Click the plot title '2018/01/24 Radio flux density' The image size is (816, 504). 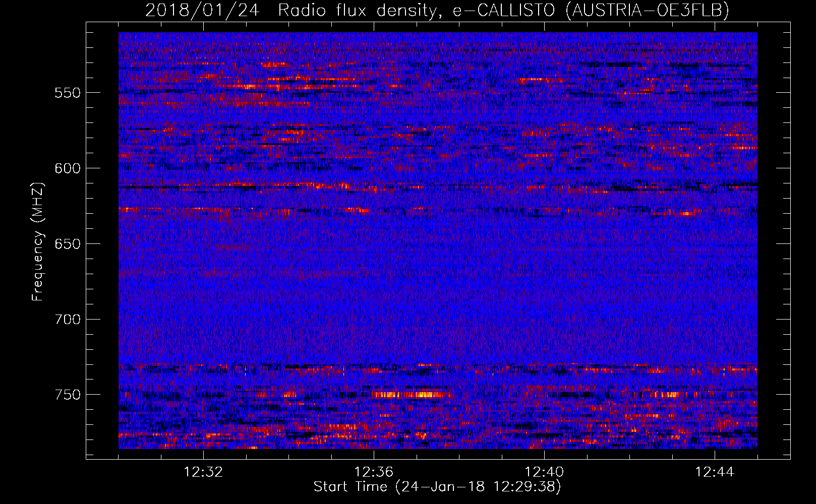pos(437,10)
